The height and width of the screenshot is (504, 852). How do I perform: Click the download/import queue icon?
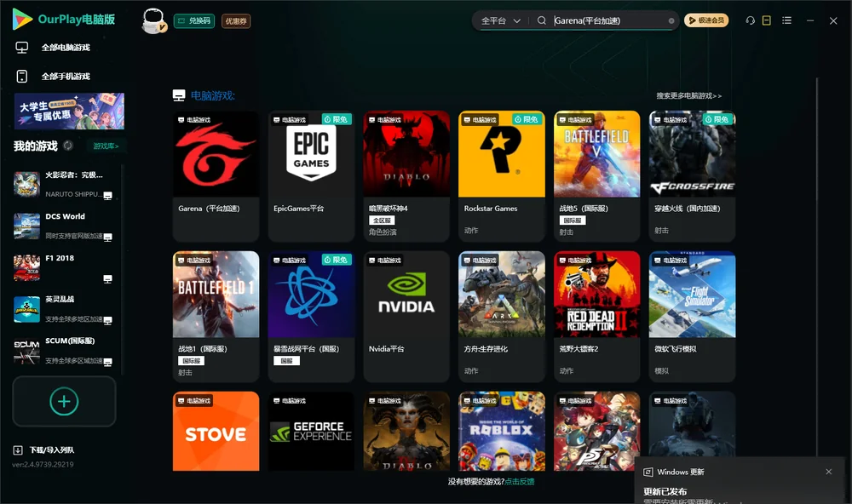(x=18, y=450)
